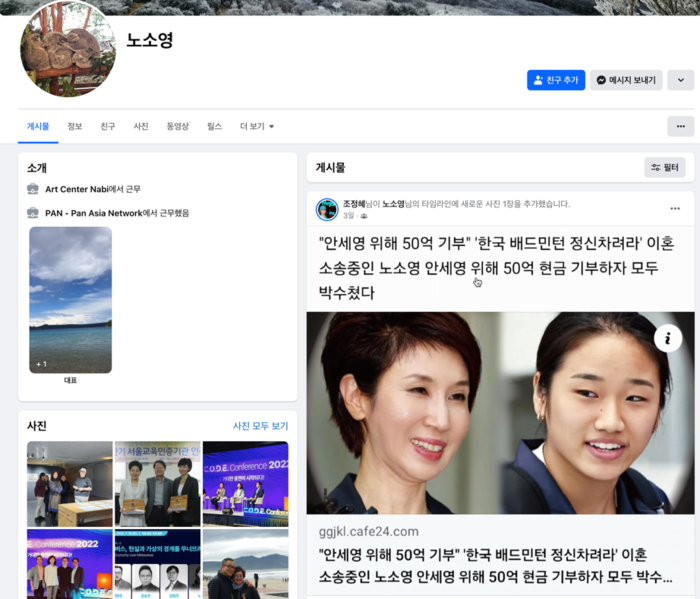This screenshot has height=599, width=700.
Task: Select the 동영상 tab
Action: pos(177,127)
